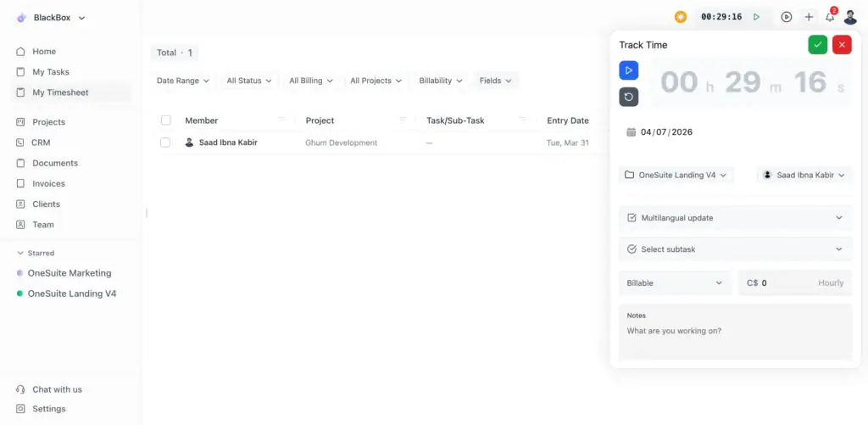Click the blue play timer button
Viewport: 868px width, 425px height.
(x=628, y=70)
